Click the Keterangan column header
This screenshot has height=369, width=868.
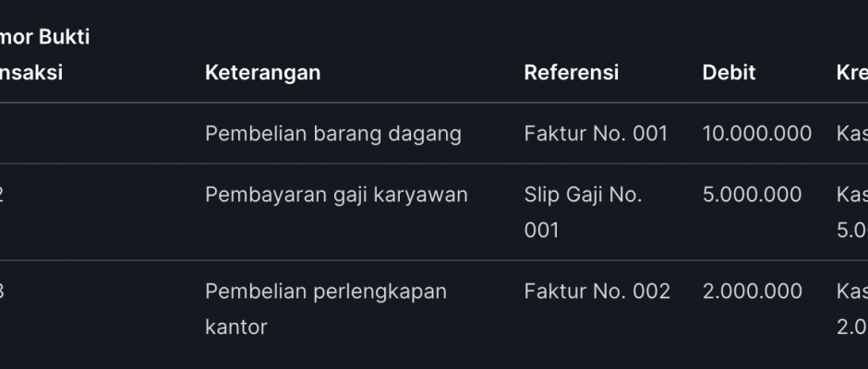262,72
